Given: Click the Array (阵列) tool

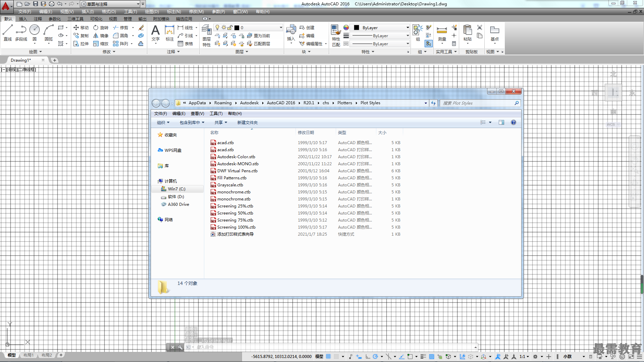Looking at the screenshot, I should pos(120,44).
